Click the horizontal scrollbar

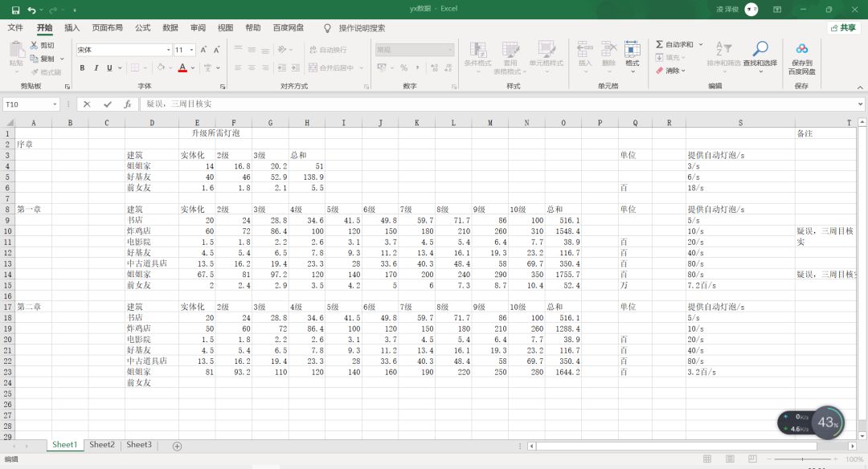(677, 446)
